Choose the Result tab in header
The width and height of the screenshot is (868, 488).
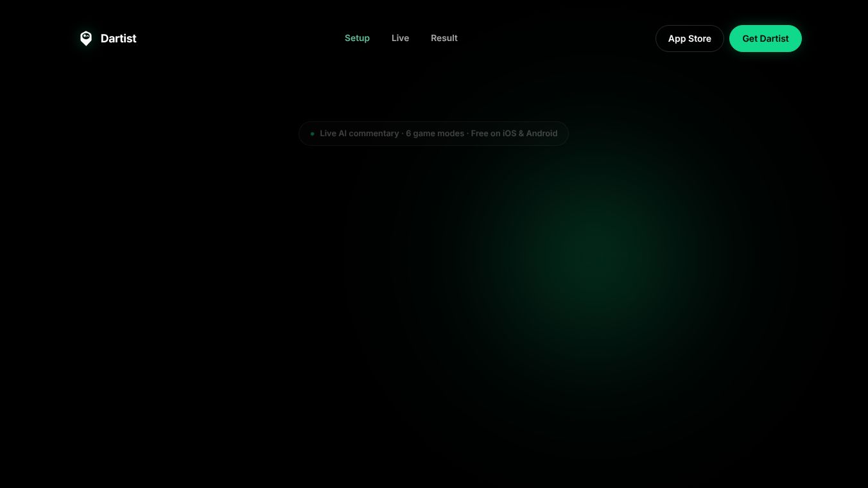(444, 38)
